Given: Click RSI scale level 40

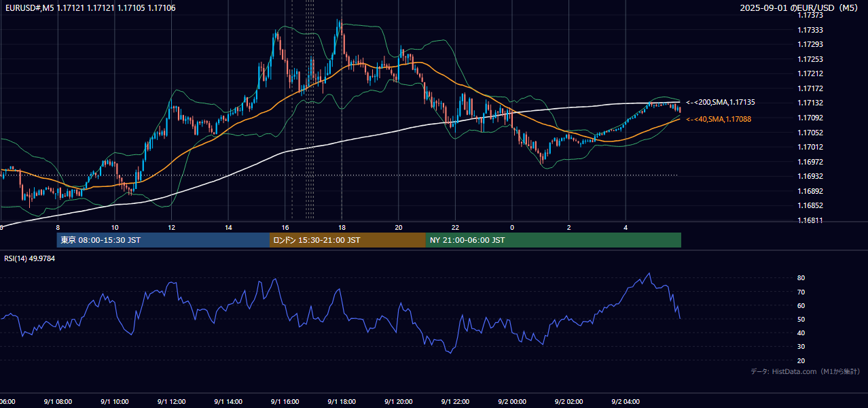Looking at the screenshot, I should (x=801, y=333).
